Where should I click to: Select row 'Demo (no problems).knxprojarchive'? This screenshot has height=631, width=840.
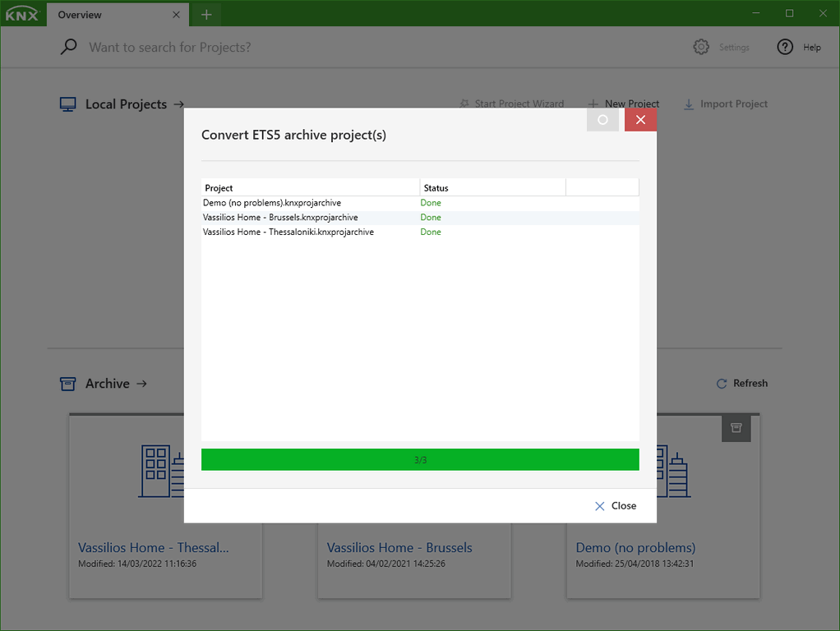point(420,203)
